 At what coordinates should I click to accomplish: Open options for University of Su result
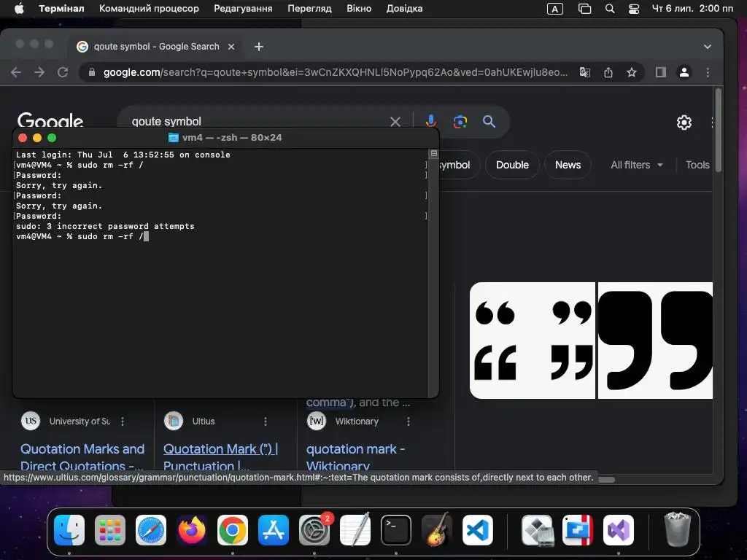click(x=123, y=421)
